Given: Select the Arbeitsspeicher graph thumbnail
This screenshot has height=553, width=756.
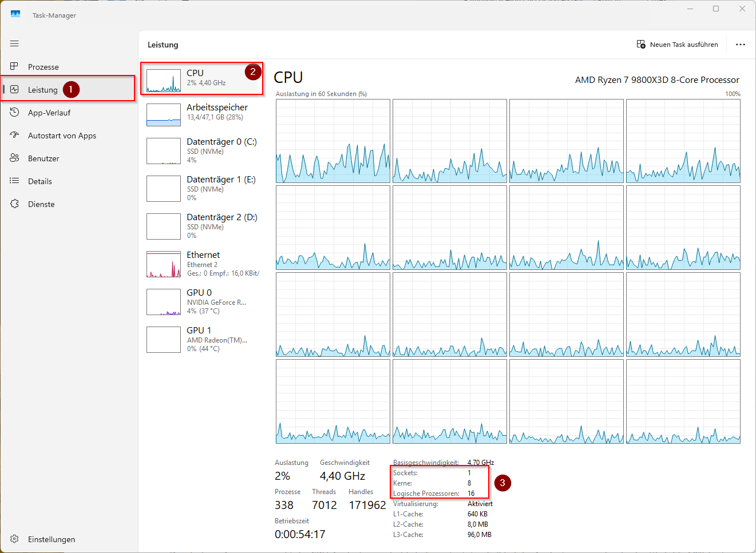Looking at the screenshot, I should point(164,115).
